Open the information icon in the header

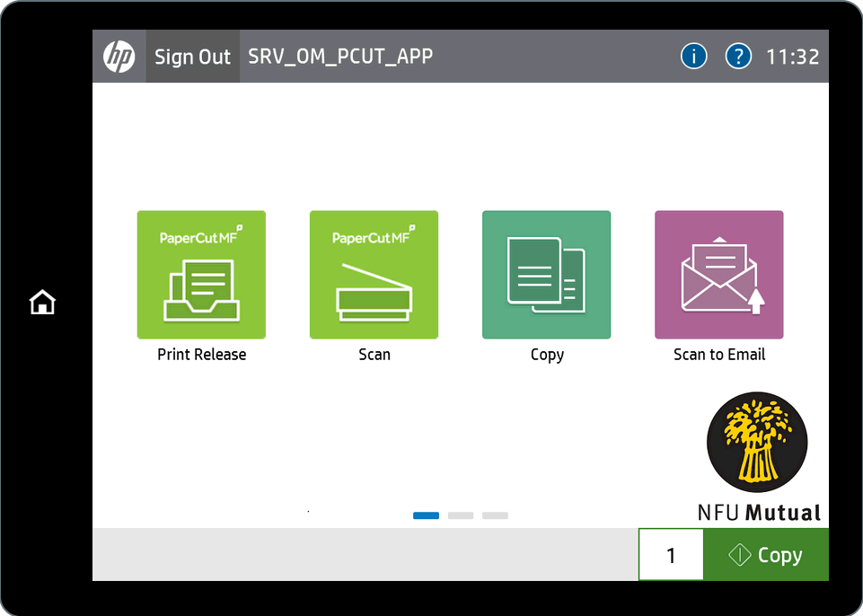coord(693,57)
